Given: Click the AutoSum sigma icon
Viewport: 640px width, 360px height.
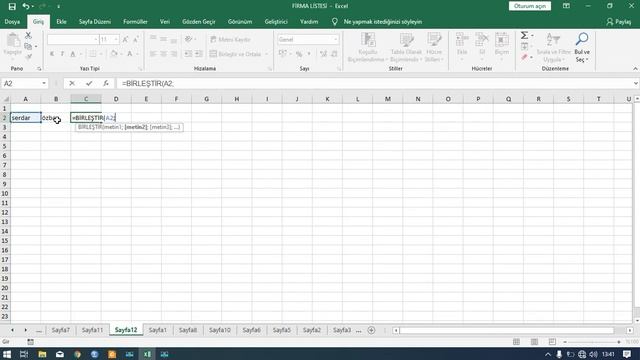Looking at the screenshot, I should pos(524,36).
